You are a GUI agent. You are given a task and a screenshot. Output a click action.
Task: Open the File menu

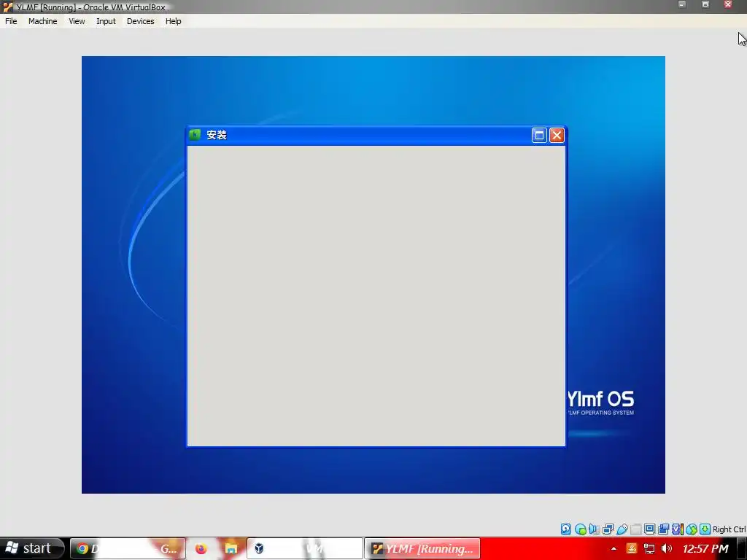(x=11, y=21)
